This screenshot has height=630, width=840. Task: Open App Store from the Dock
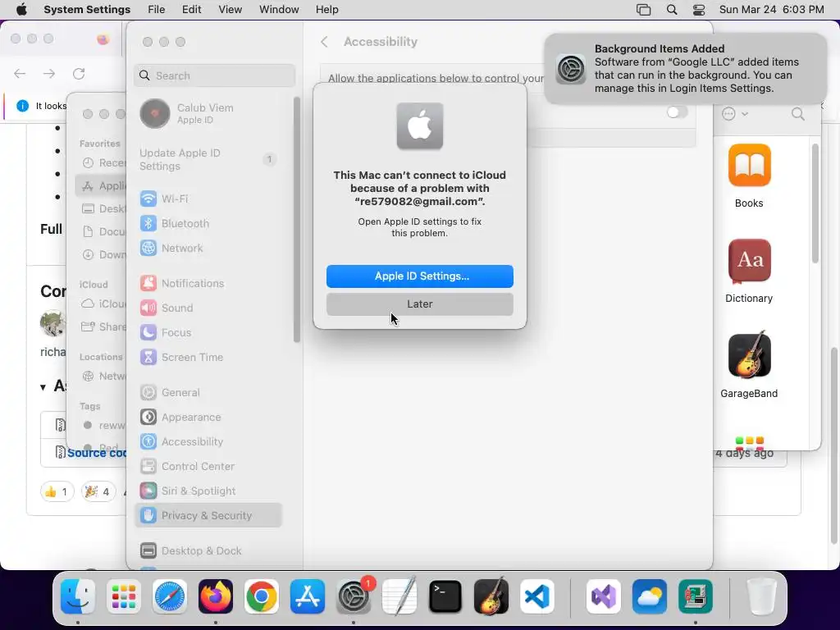(308, 596)
